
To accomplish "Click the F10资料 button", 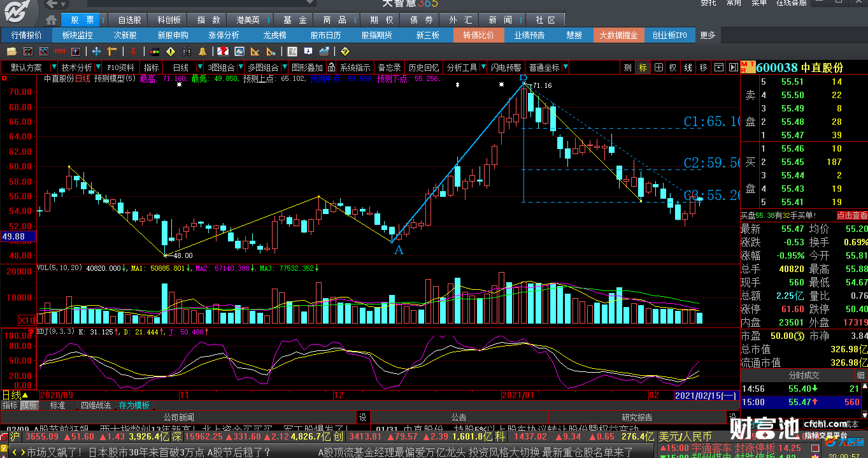I will 120,67.
